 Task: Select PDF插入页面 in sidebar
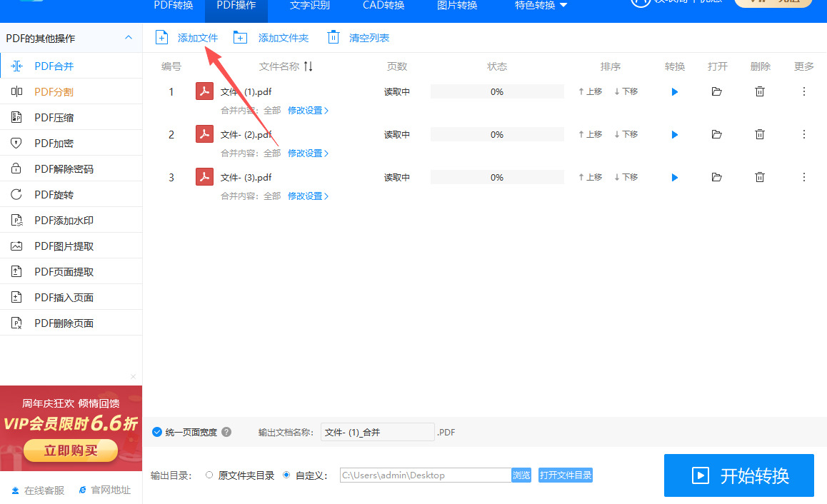click(x=71, y=298)
